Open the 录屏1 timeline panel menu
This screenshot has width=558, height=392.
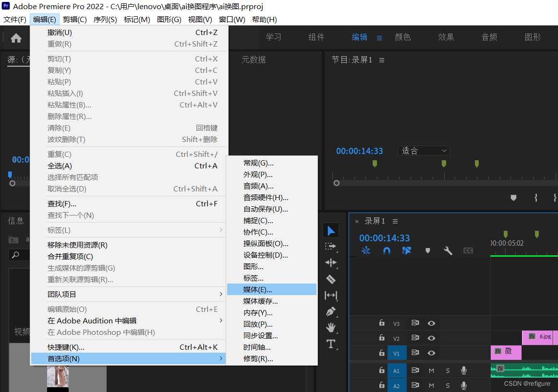395,221
